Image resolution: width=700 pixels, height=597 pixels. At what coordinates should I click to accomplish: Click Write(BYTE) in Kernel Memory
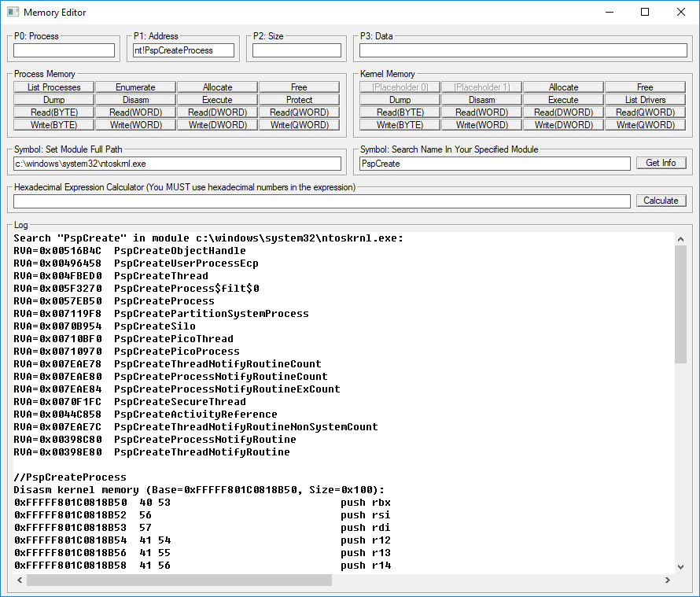(x=400, y=124)
